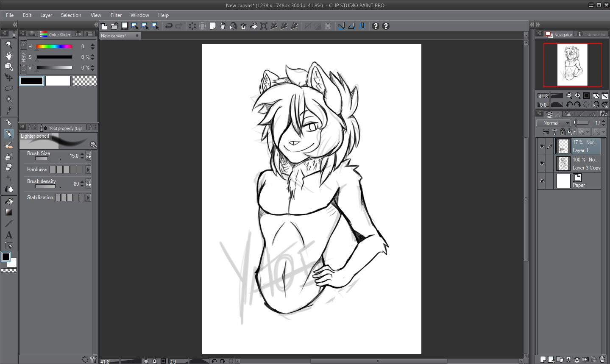Click the Fill bucket icon in command bar

253,26
